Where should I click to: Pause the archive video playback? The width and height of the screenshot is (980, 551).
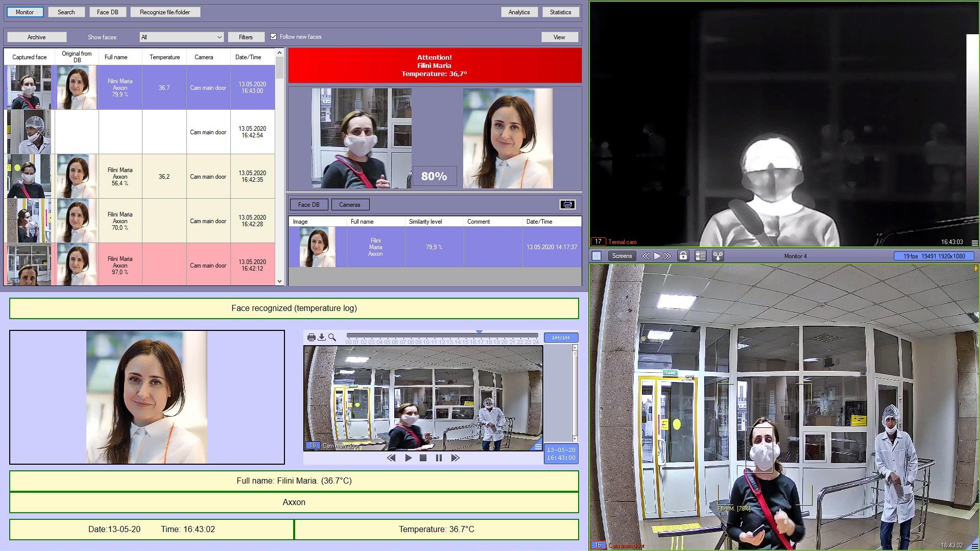click(x=439, y=458)
